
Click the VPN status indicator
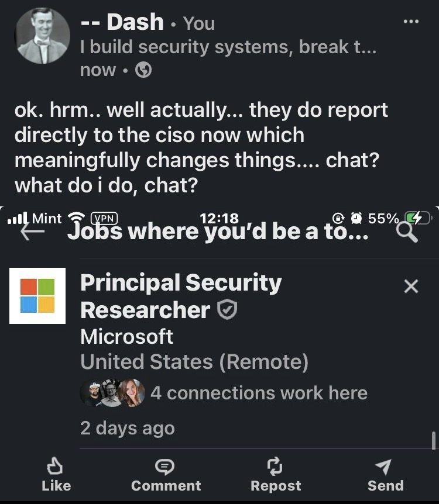[x=104, y=218]
